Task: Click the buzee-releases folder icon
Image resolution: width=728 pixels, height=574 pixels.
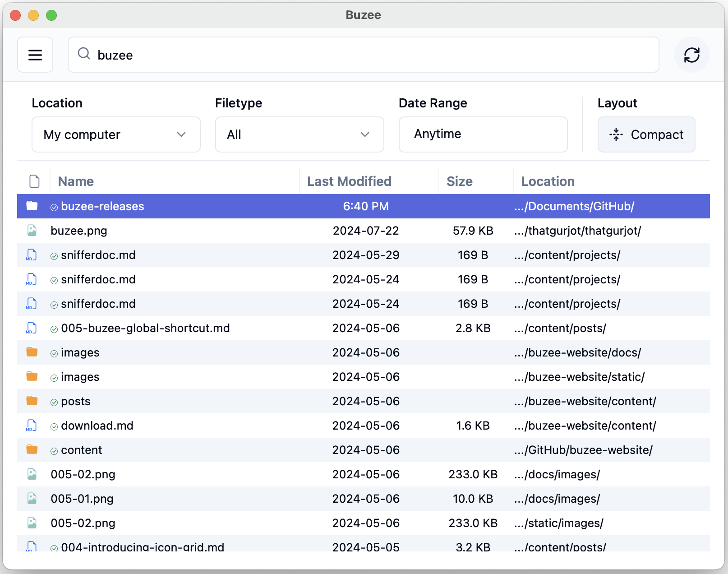Action: point(32,206)
